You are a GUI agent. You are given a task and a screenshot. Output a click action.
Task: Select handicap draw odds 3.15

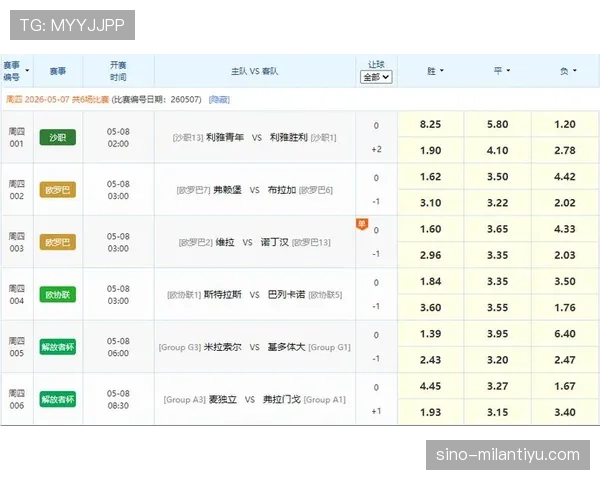pyautogui.click(x=497, y=413)
